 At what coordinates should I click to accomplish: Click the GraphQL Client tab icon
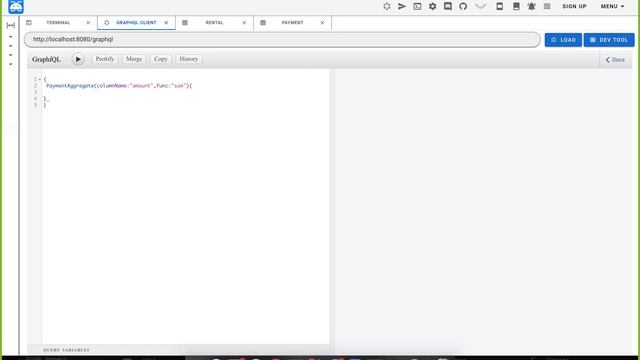tap(107, 22)
